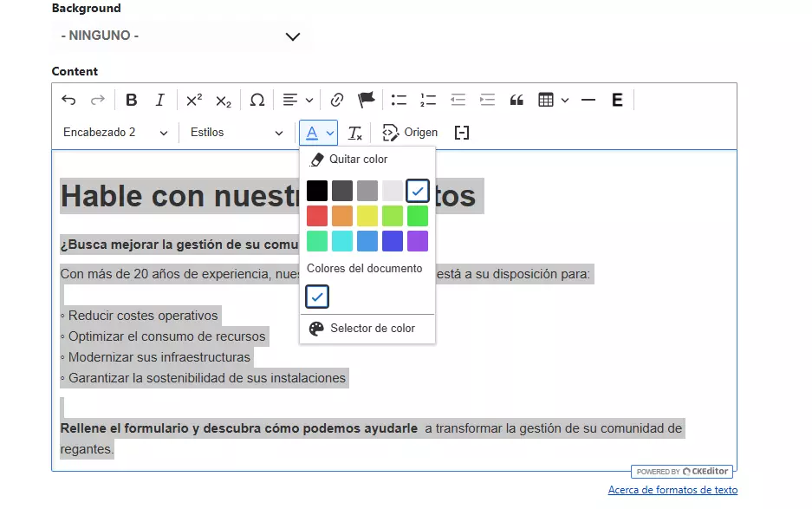Follow the Acerca de formatos de texto link

point(672,489)
